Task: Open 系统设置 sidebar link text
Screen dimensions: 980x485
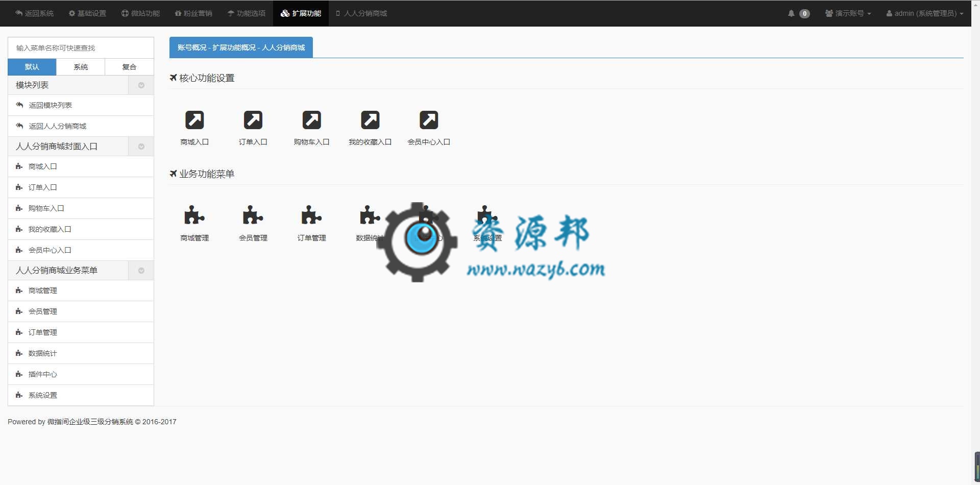Action: [x=43, y=395]
